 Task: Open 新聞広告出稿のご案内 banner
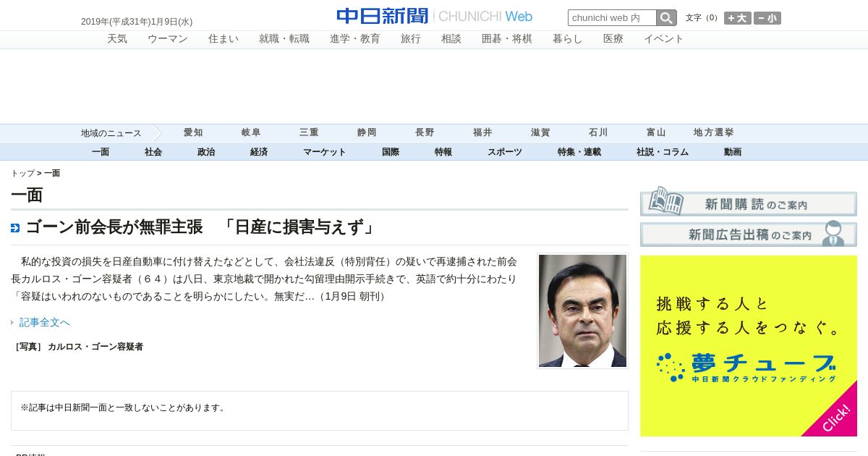[x=749, y=233]
